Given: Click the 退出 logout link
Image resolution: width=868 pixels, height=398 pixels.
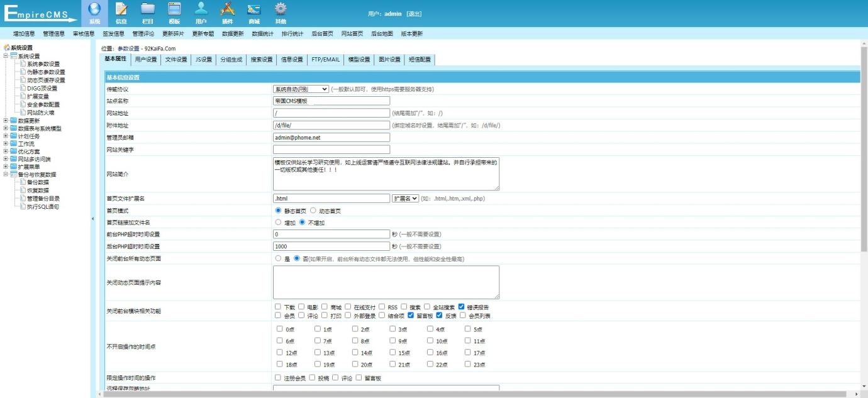Looking at the screenshot, I should pyautogui.click(x=415, y=13).
